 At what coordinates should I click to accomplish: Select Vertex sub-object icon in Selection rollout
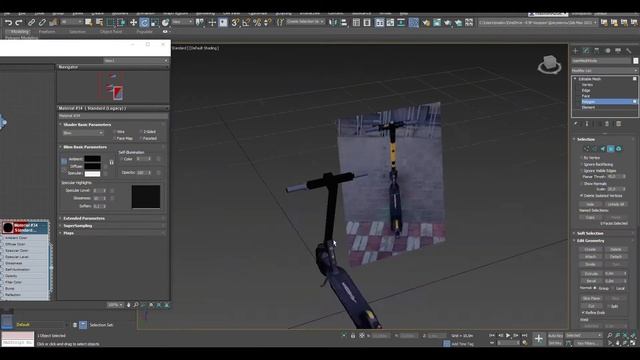tap(587, 149)
